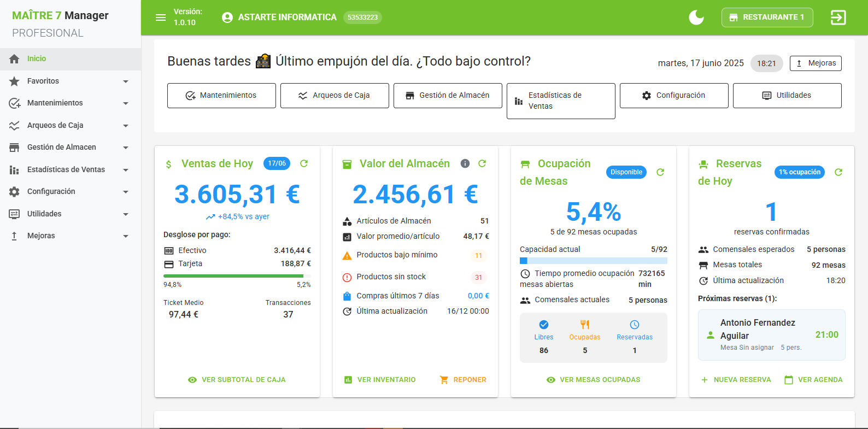This screenshot has height=429, width=868.
Task: Expand the Gestión de Almacen sidebar section
Action: click(x=126, y=148)
